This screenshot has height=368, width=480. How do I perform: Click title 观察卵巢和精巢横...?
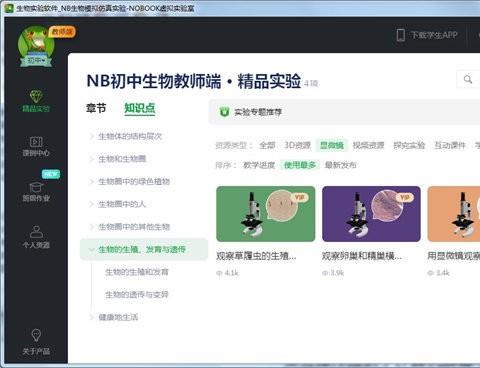pyautogui.click(x=362, y=256)
